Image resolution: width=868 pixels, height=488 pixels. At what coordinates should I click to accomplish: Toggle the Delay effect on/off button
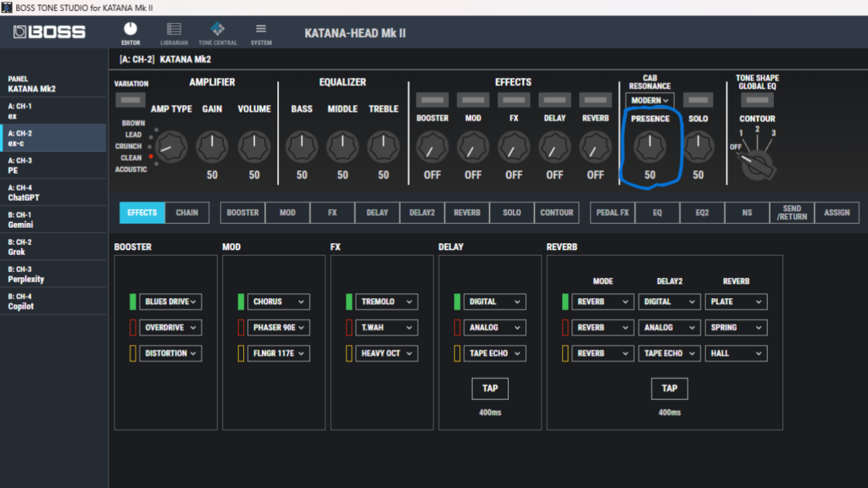tap(554, 100)
